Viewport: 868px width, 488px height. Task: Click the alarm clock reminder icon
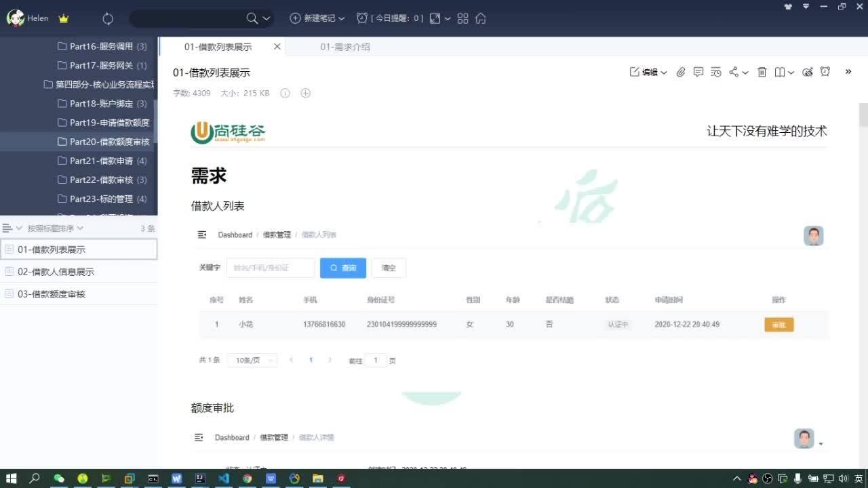(x=825, y=72)
